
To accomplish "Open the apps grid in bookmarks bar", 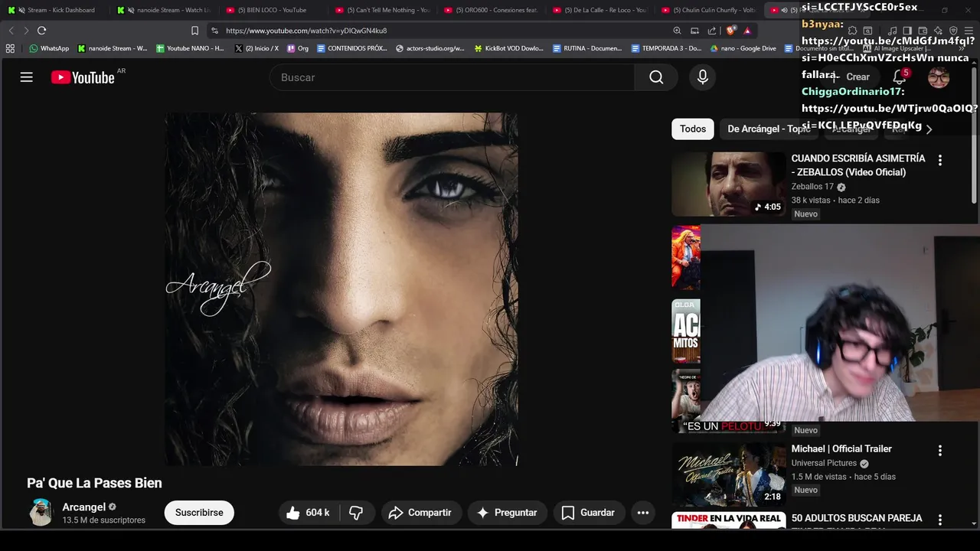I will pyautogui.click(x=10, y=48).
